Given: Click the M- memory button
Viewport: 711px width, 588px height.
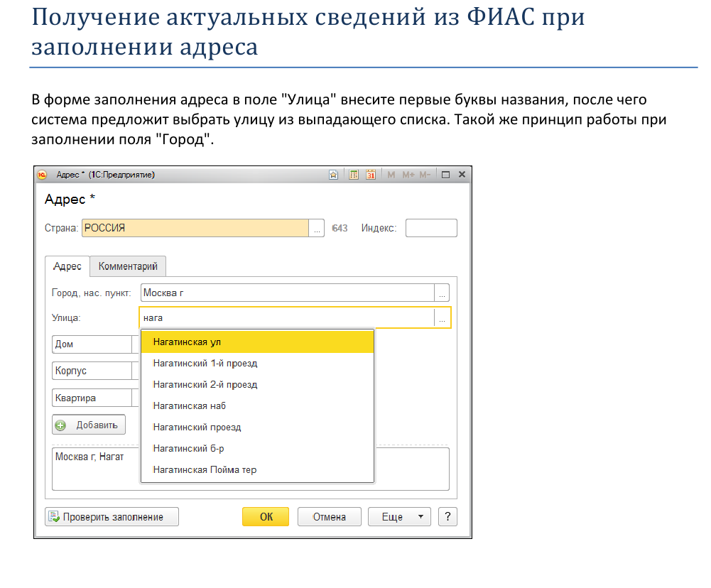Looking at the screenshot, I should point(425,175).
